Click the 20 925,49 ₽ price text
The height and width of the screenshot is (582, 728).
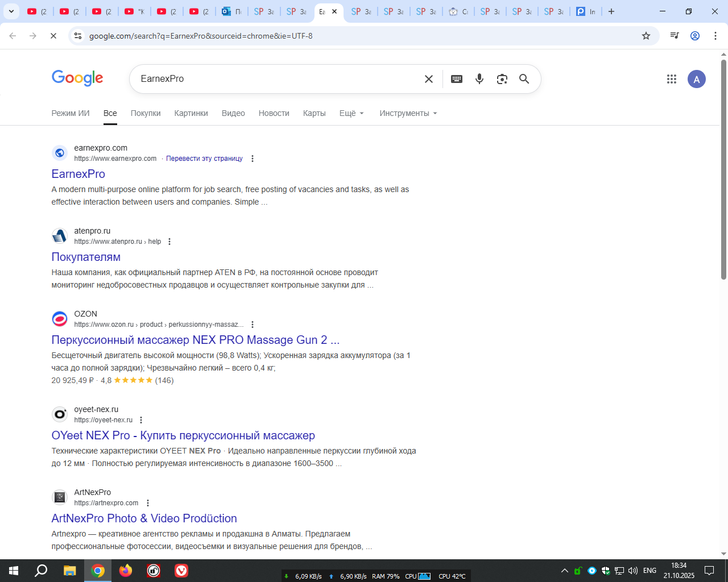73,380
